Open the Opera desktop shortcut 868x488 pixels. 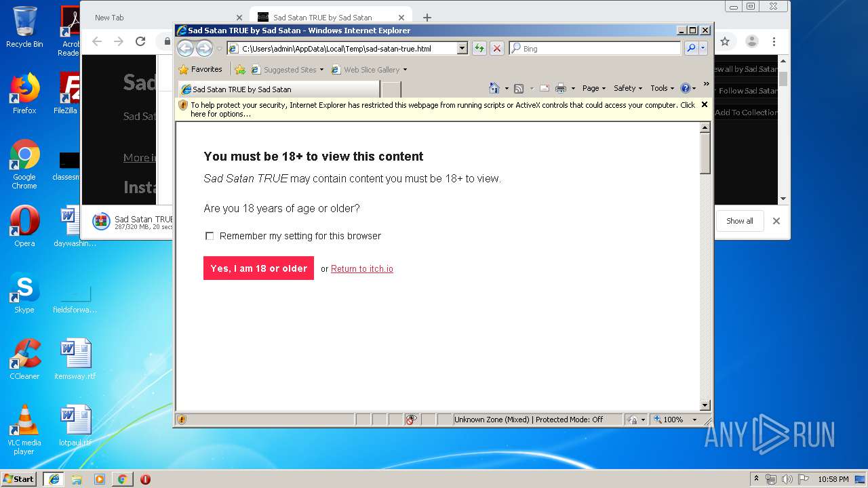click(x=24, y=226)
